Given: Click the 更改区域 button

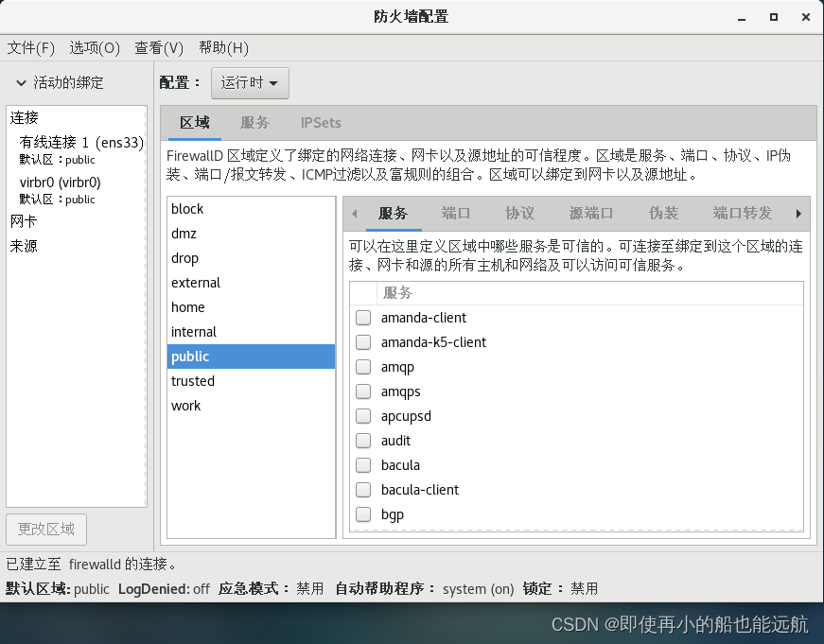Looking at the screenshot, I should [46, 529].
